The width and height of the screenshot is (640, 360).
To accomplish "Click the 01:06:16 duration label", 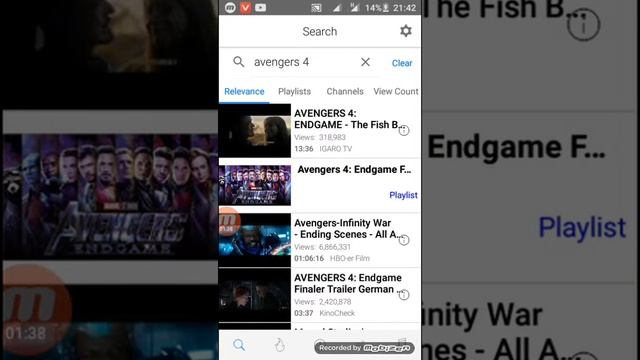I will [309, 258].
